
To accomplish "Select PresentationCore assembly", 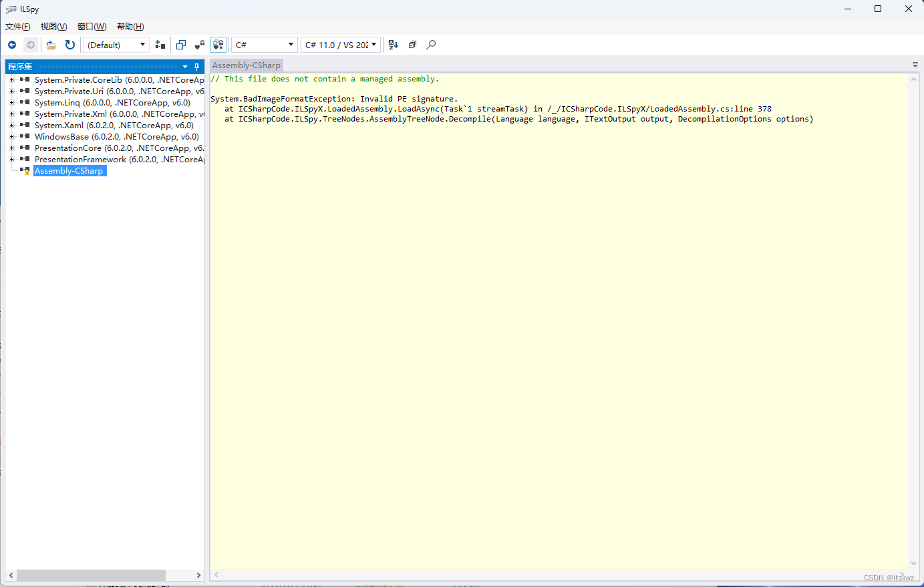I will coord(119,148).
